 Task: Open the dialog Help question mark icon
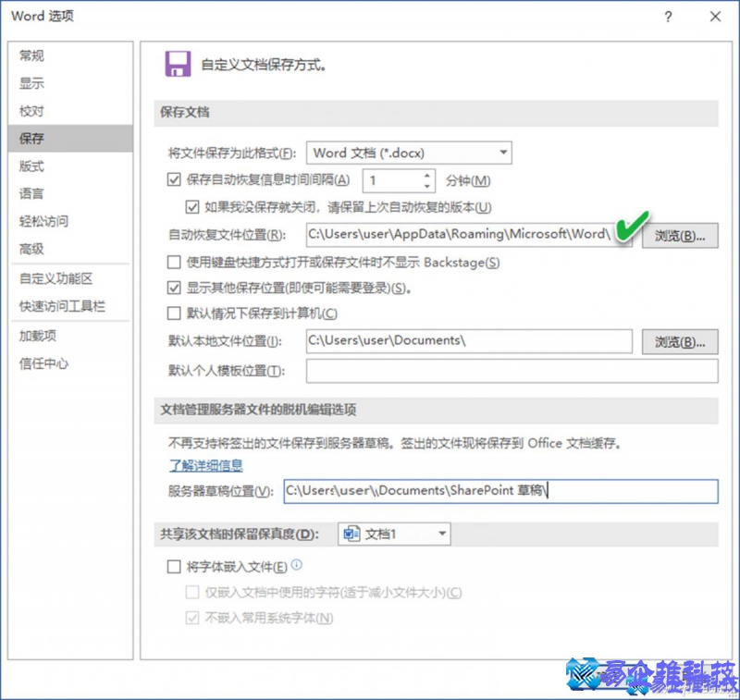668,17
